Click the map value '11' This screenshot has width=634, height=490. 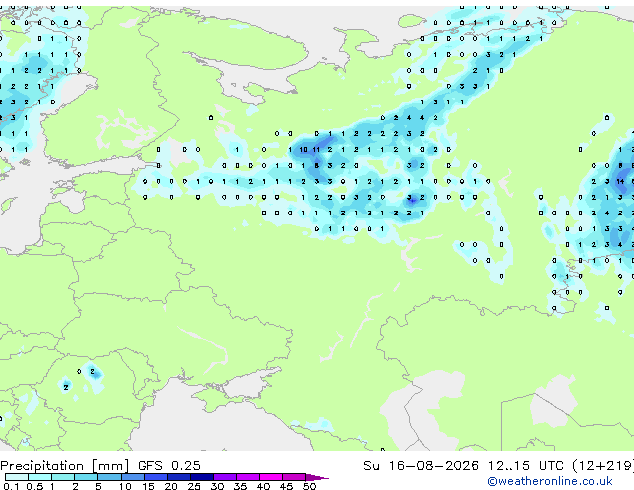point(316,150)
